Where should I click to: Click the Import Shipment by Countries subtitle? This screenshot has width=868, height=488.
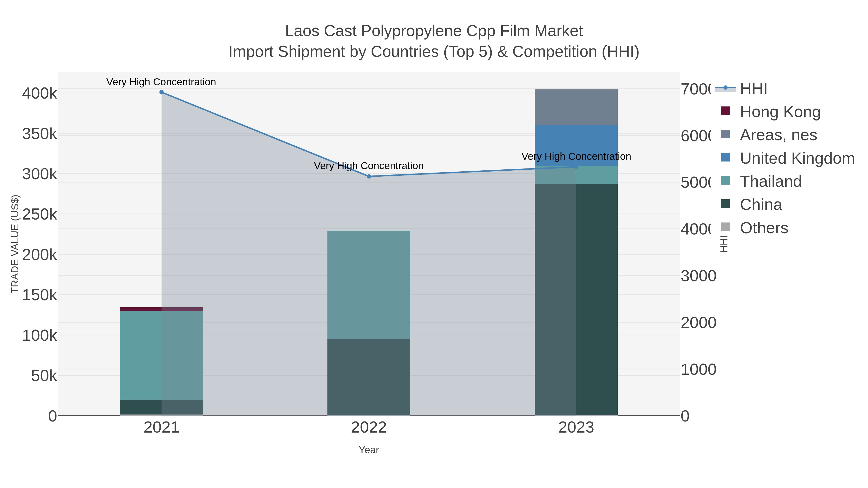click(434, 52)
